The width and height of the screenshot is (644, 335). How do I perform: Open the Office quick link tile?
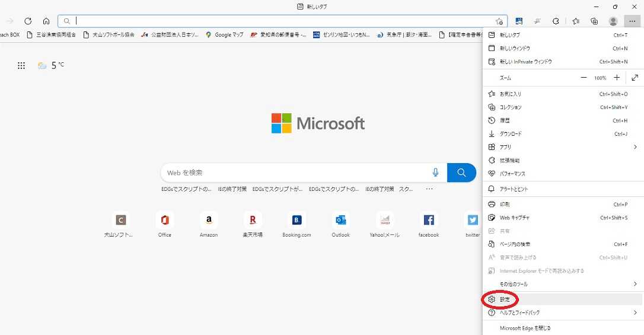click(165, 225)
